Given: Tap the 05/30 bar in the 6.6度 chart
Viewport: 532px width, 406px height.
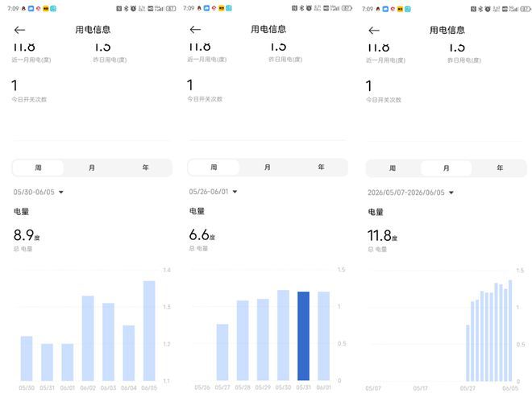Looking at the screenshot, I should click(283, 335).
